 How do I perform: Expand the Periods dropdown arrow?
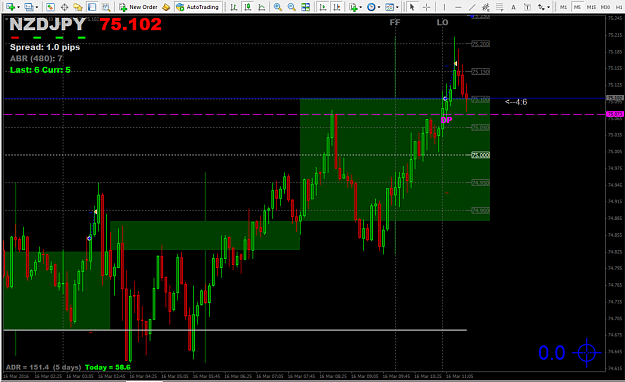379,7
